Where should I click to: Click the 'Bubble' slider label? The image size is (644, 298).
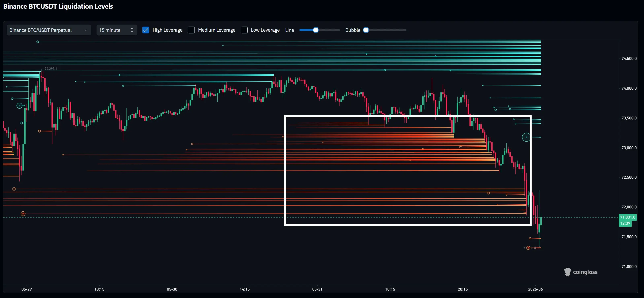coord(353,30)
